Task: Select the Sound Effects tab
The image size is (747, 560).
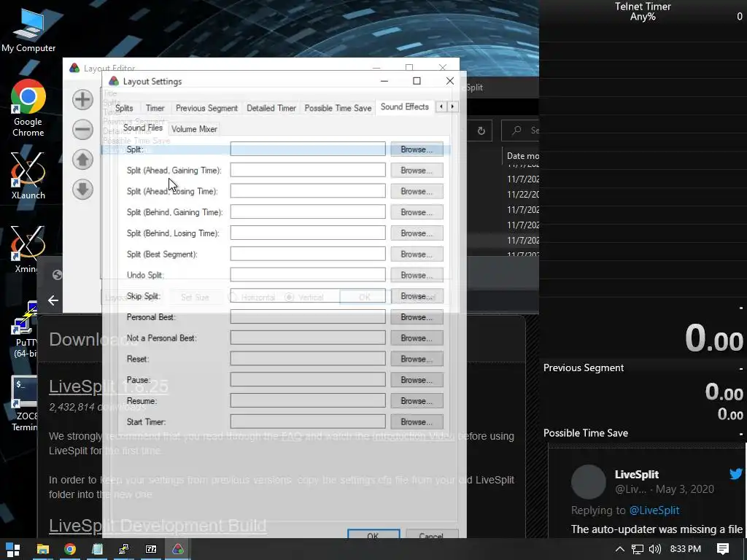Action: pos(404,107)
